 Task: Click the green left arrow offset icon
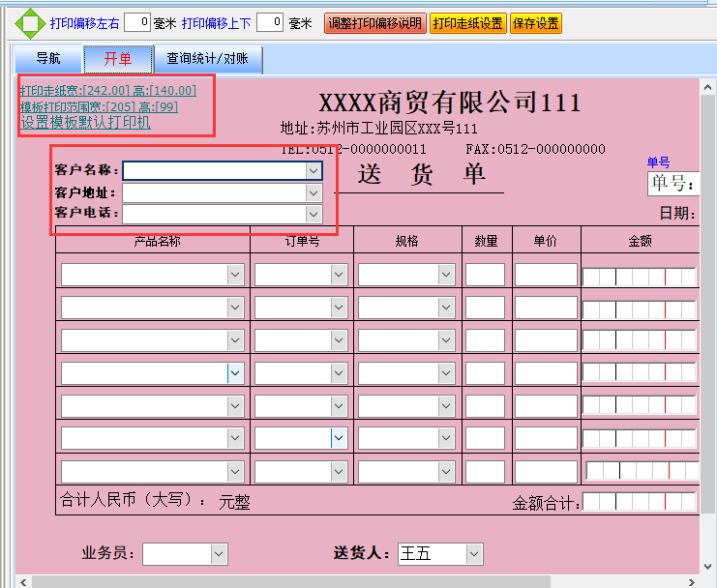18,23
